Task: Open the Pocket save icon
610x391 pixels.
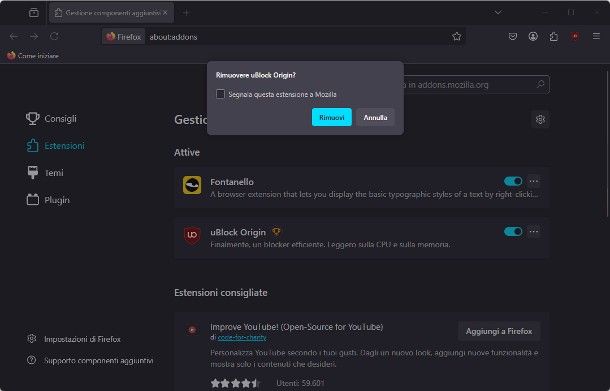Action: tap(513, 37)
